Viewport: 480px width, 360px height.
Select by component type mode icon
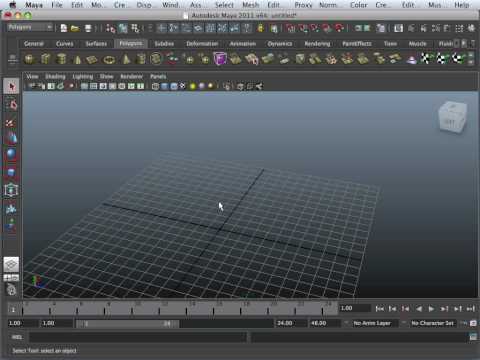135,28
